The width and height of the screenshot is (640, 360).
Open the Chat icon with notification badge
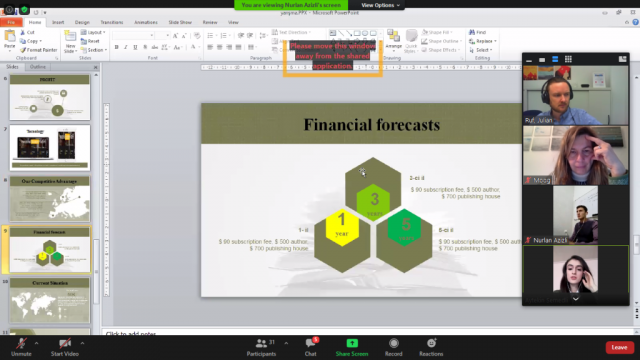311,343
